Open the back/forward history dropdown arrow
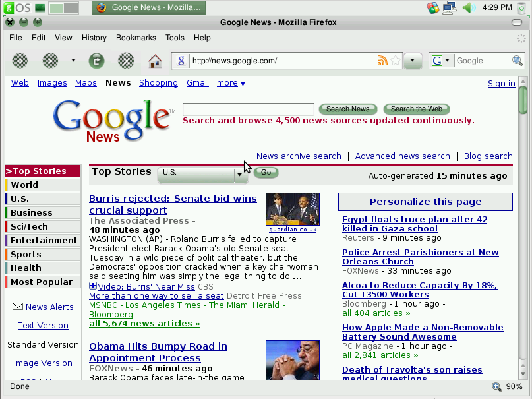This screenshot has height=399, width=532. point(73,61)
